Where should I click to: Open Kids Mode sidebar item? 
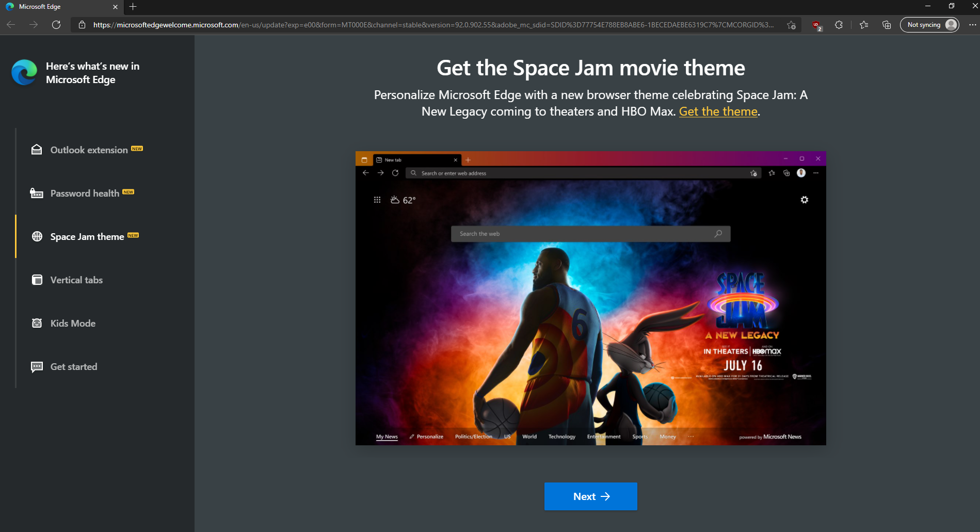[x=63, y=323]
